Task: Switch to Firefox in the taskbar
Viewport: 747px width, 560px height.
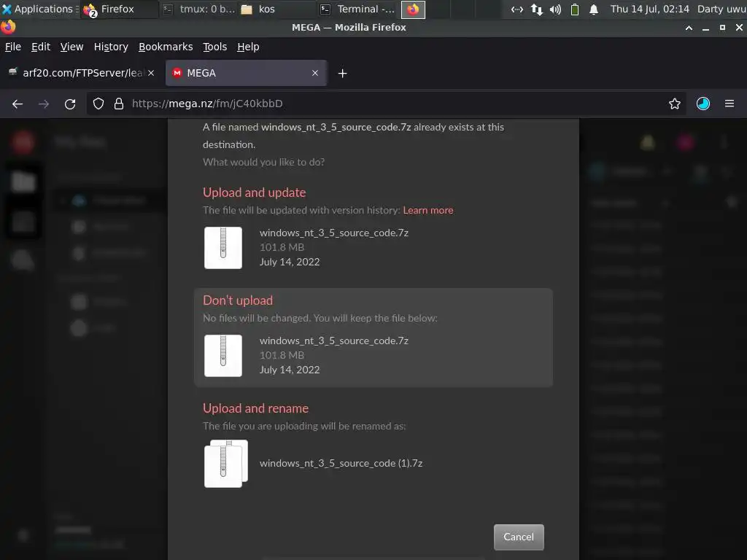Action: 119,9
